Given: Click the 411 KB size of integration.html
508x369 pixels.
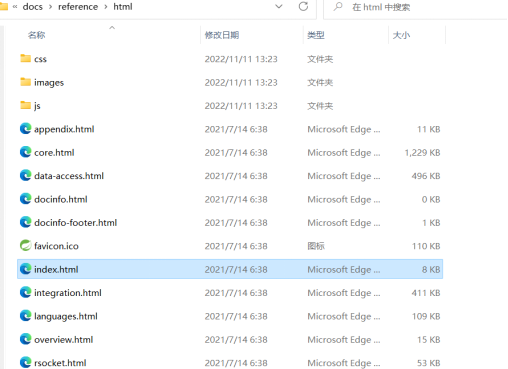Looking at the screenshot, I should pos(426,293).
